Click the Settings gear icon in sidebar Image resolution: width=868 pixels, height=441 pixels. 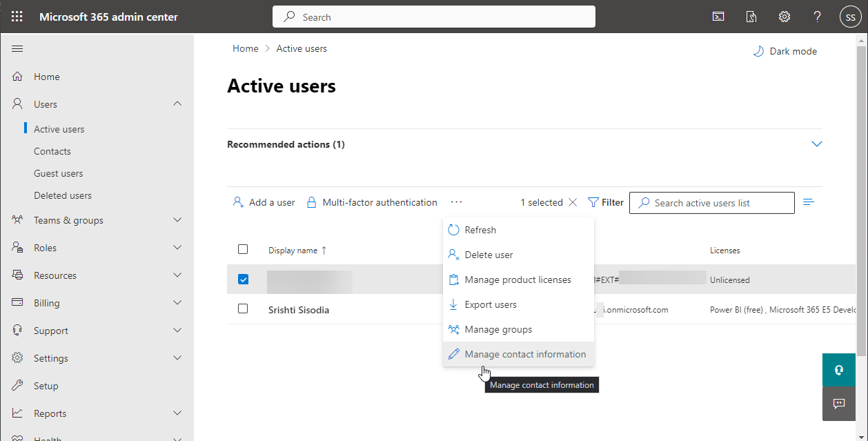[x=18, y=358]
